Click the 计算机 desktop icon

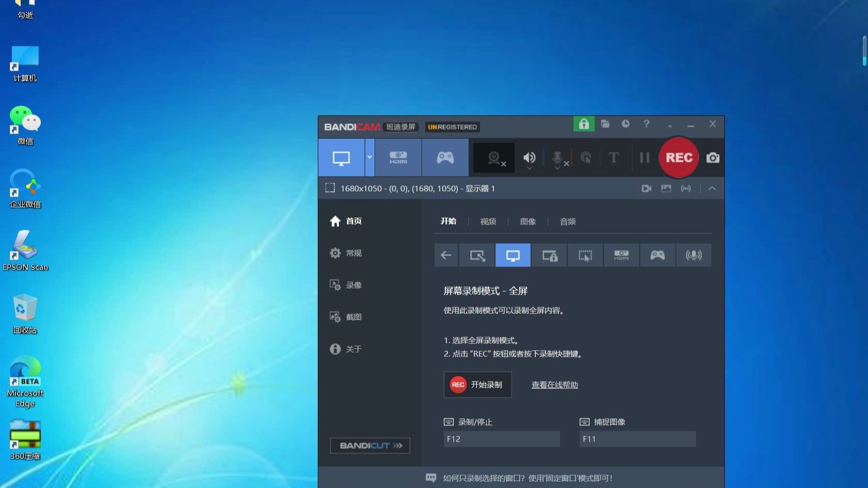pos(25,64)
